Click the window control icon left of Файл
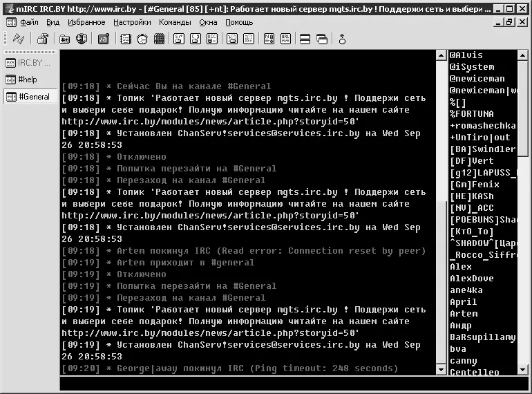 (x=11, y=22)
